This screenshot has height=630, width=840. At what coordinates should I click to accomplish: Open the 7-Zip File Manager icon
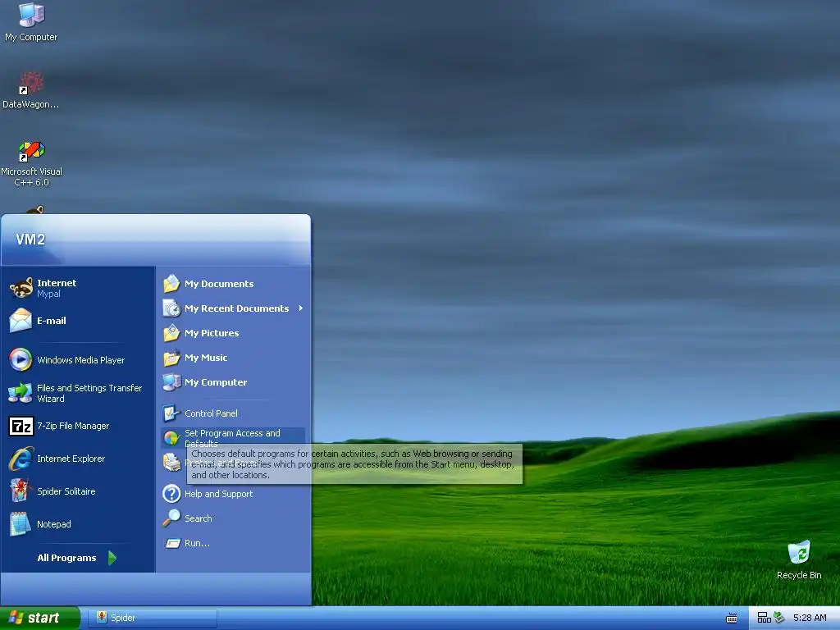(21, 427)
